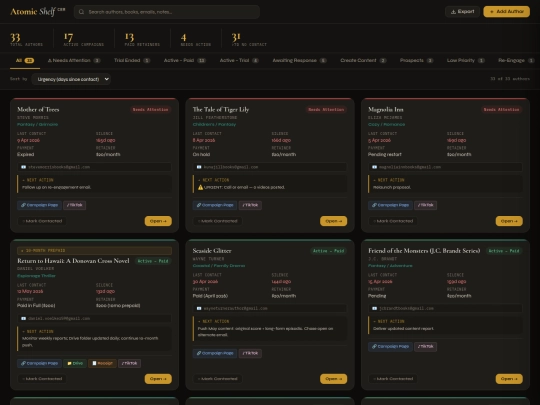
Task: Click the 33 Total Authors stat
Action: (27, 39)
